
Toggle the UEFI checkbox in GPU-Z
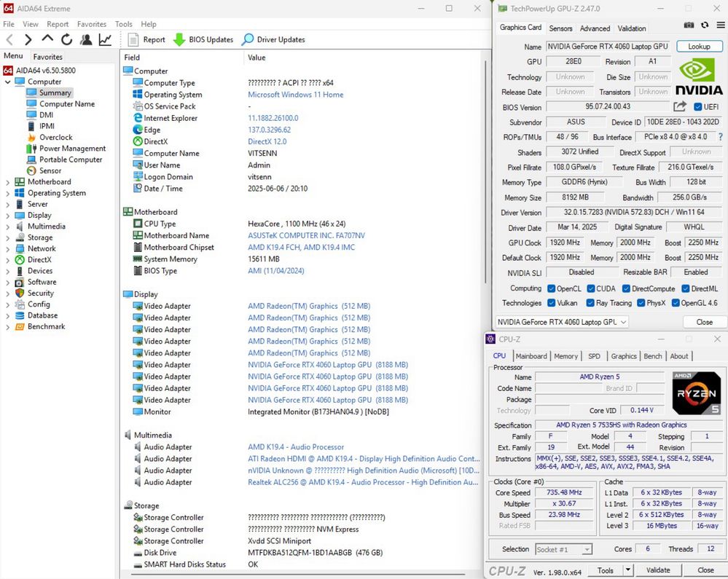[697, 107]
